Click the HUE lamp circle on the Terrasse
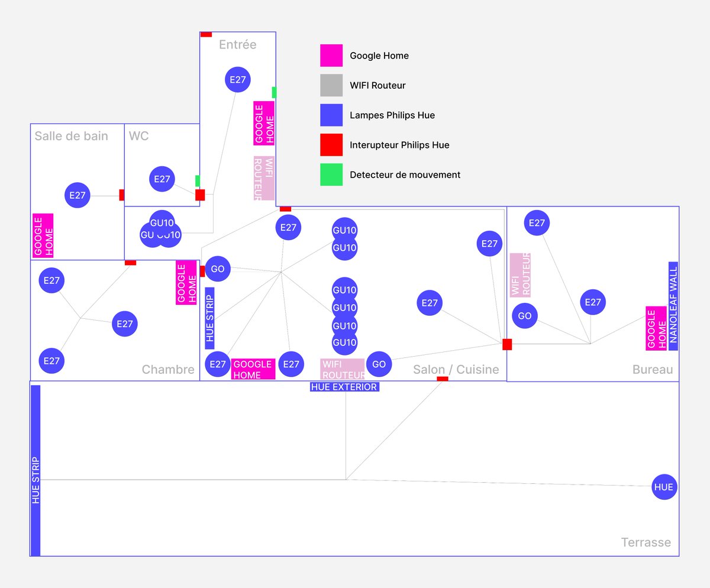The width and height of the screenshot is (710, 588). point(664,487)
